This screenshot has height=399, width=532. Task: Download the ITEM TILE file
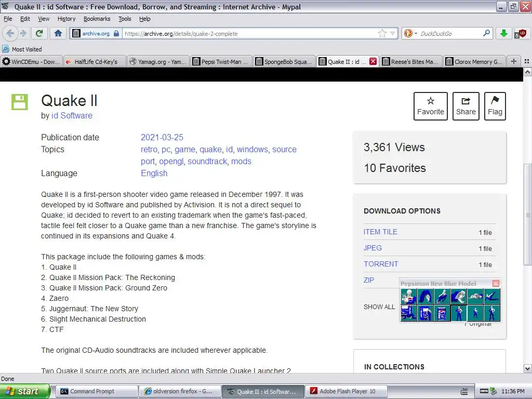pyautogui.click(x=380, y=232)
